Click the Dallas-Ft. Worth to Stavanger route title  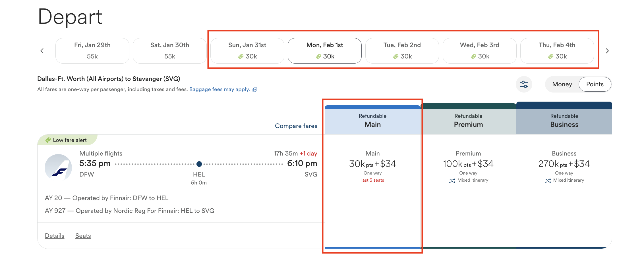[x=109, y=79]
